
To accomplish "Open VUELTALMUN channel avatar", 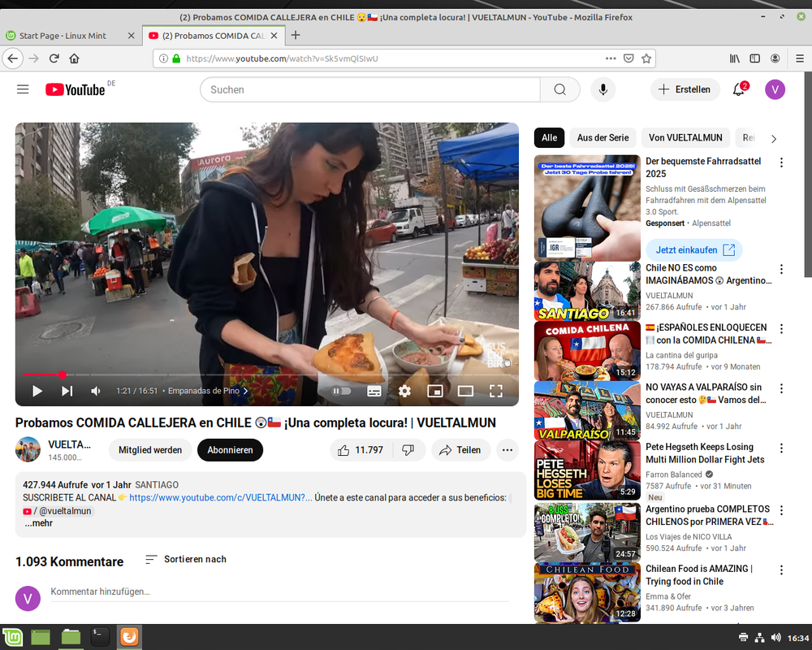I will point(28,449).
